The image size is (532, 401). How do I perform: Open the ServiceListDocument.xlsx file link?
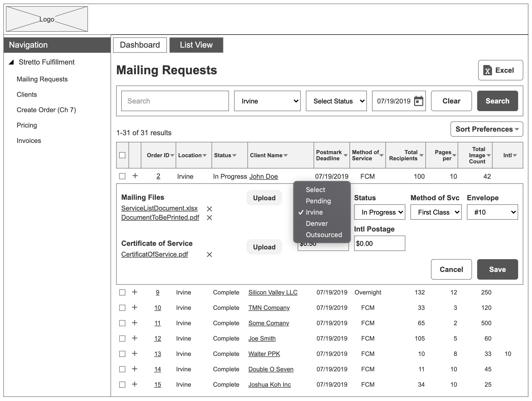pyautogui.click(x=159, y=208)
